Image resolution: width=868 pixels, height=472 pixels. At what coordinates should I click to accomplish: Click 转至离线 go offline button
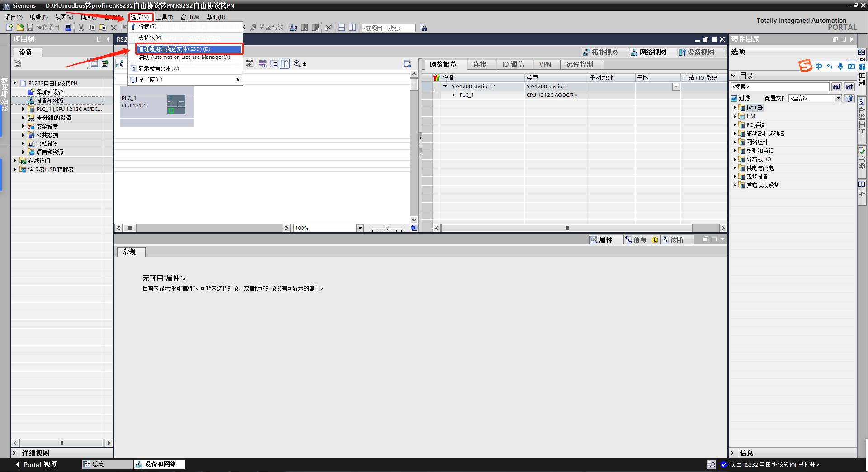coord(266,28)
